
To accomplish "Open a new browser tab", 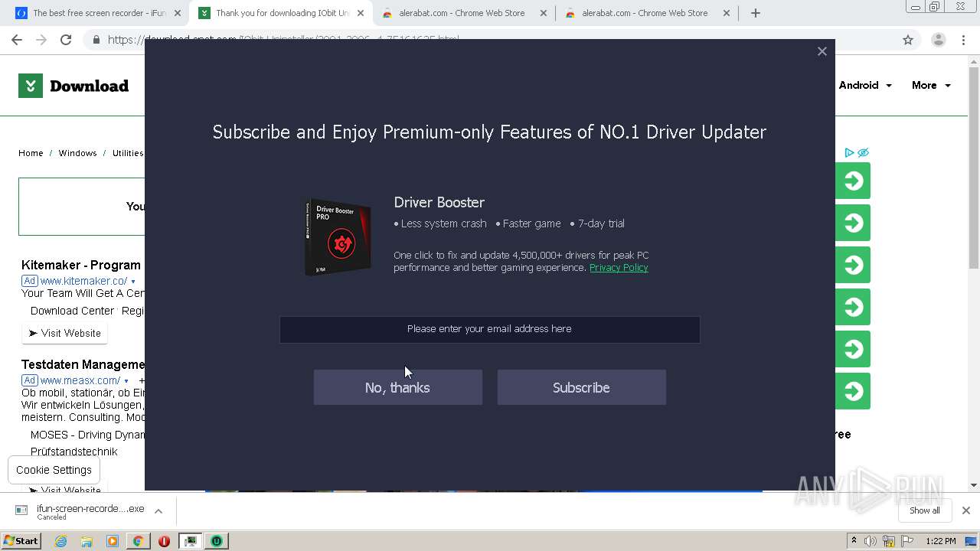I will (756, 13).
